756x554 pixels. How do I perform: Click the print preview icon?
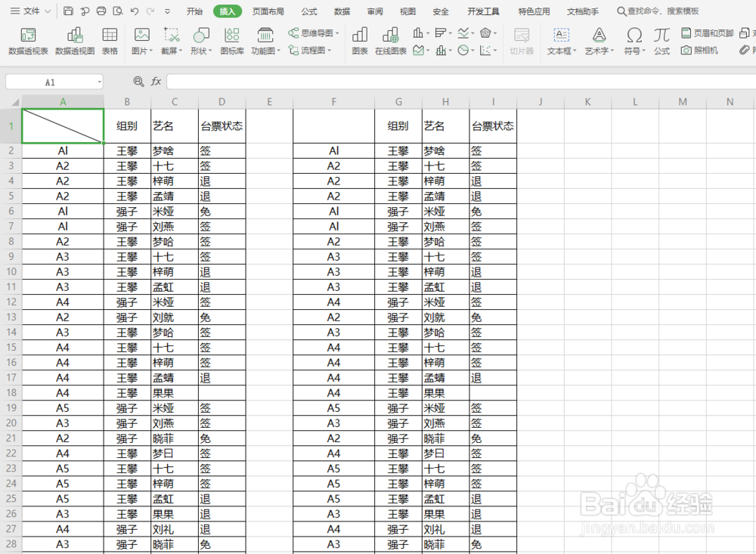pos(118,11)
